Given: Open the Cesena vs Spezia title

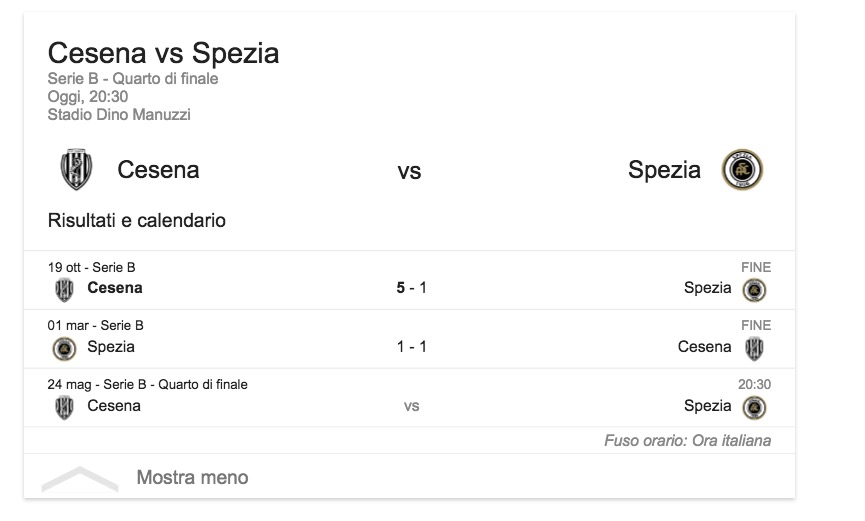Looking at the screenshot, I should click(163, 53).
